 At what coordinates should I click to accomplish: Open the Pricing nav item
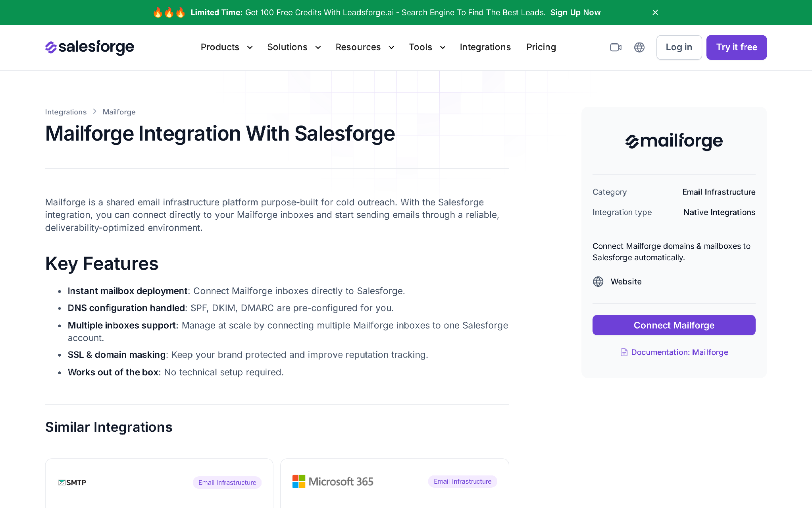pyautogui.click(x=541, y=47)
